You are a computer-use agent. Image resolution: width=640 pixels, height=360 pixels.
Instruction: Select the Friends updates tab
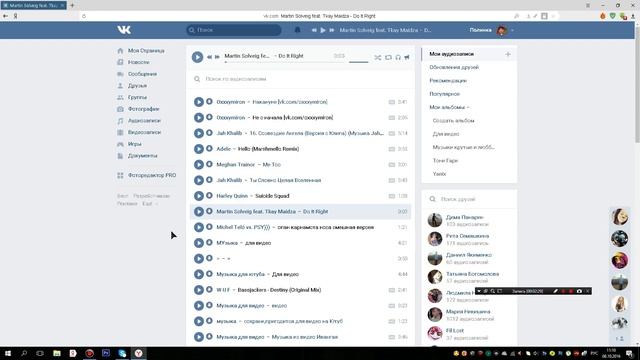tap(454, 67)
